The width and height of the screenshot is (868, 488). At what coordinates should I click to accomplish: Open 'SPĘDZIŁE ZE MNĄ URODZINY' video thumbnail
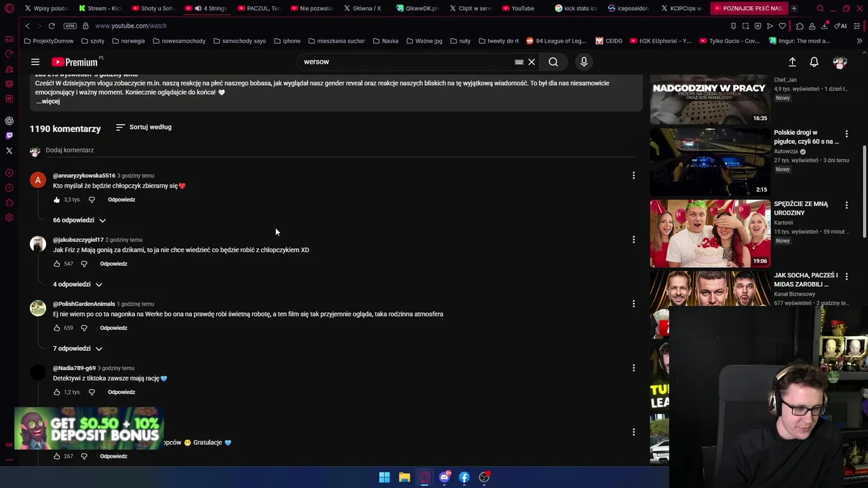click(710, 233)
